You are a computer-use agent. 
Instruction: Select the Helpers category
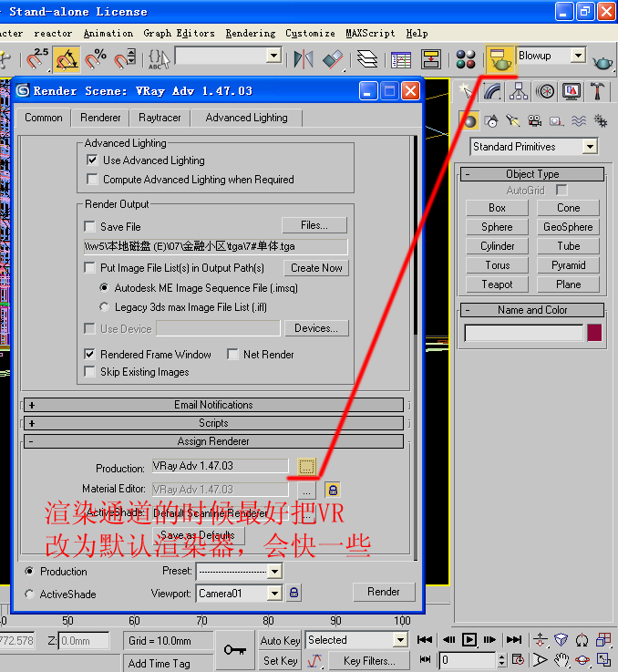(556, 121)
